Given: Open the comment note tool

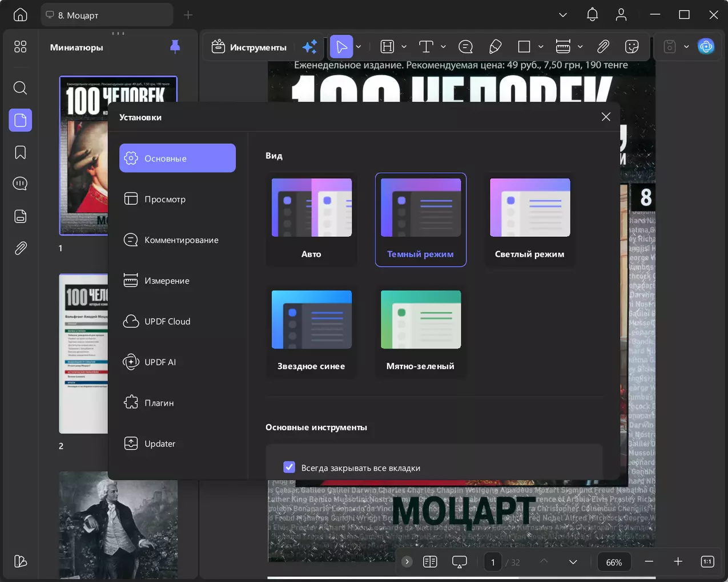Looking at the screenshot, I should [465, 47].
